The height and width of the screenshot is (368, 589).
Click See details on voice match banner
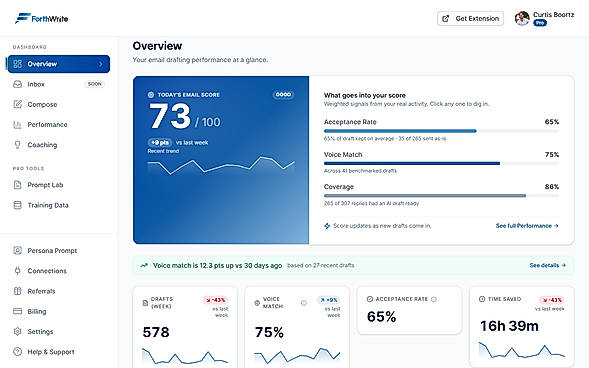[x=548, y=265]
